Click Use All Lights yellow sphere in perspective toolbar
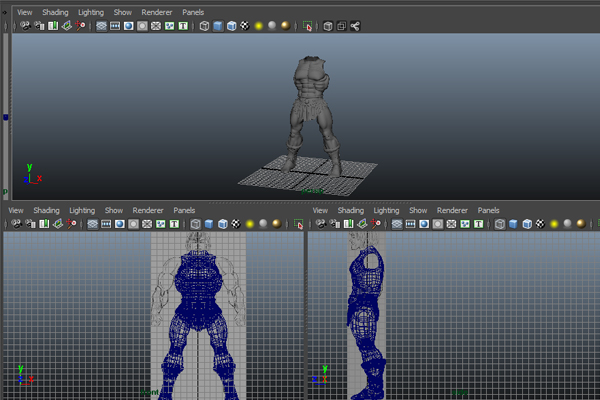This screenshot has height=400, width=600. 257,26
